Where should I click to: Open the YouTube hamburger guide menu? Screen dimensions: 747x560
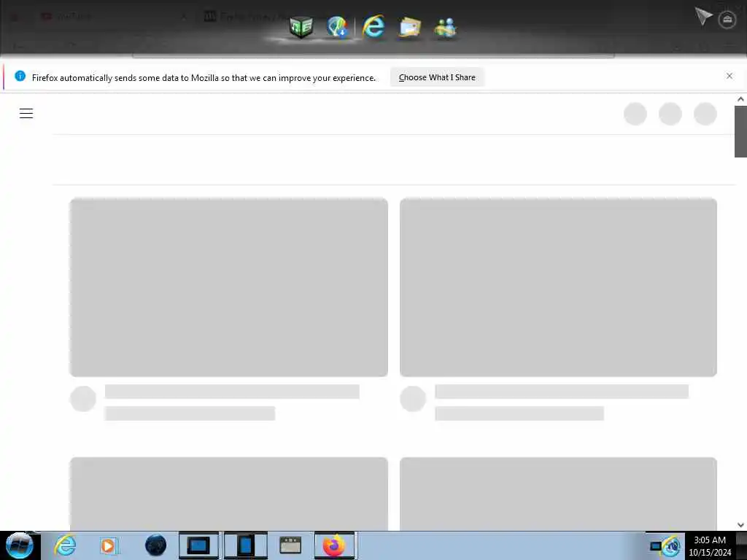[26, 113]
